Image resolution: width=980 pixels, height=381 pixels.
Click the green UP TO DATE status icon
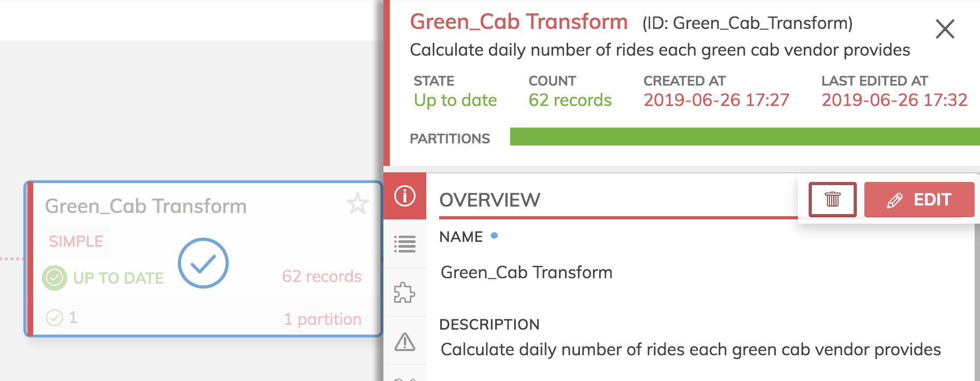[55, 278]
